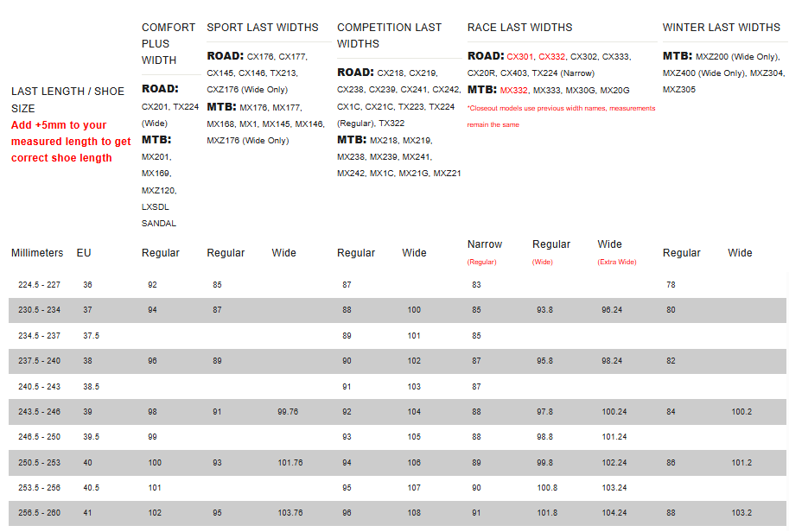Viewport: 789px width, 532px height.
Task: Select the LAST LENGTH / SHOE SIZE label
Action: click(67, 99)
